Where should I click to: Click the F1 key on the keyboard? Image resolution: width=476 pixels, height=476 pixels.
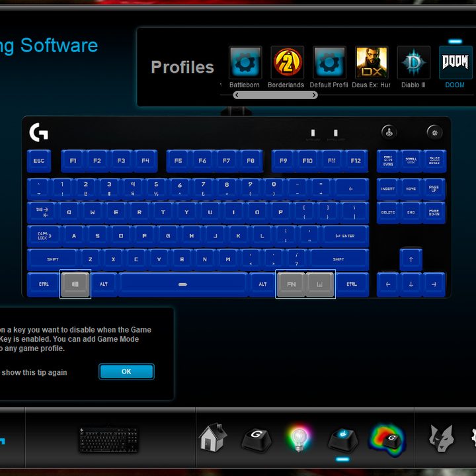(x=73, y=161)
